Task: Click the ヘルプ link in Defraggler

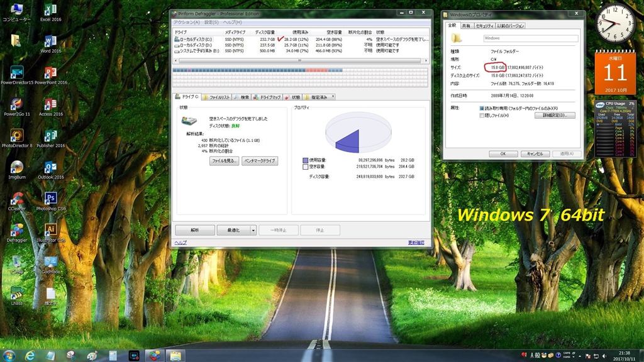Action: pyautogui.click(x=180, y=243)
